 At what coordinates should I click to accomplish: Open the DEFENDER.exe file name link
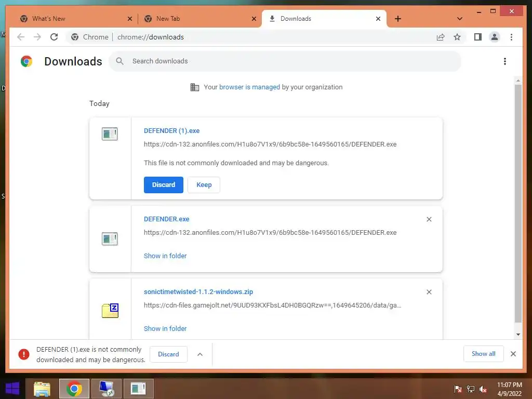[167, 219]
